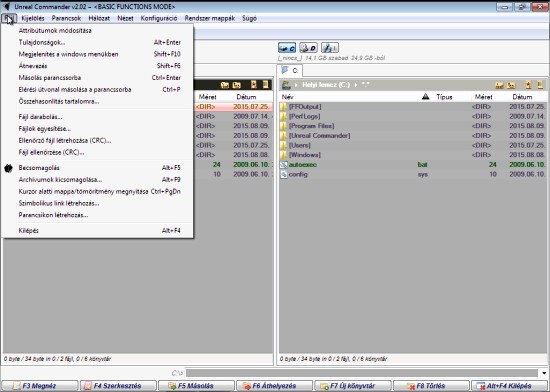Viewport: 550px width, 392px height.
Task: Click the F8 Törlés button
Action: click(431, 386)
